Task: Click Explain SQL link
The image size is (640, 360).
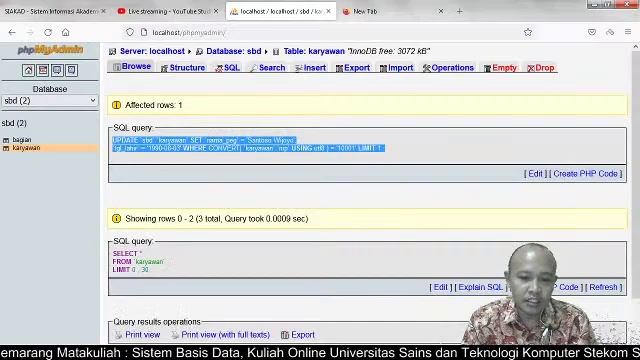Action: coord(480,287)
